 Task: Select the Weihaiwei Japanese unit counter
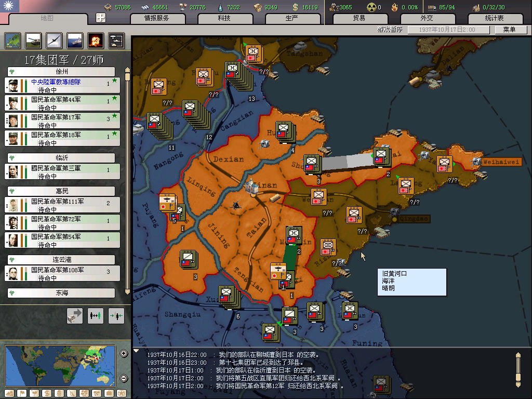point(445,164)
